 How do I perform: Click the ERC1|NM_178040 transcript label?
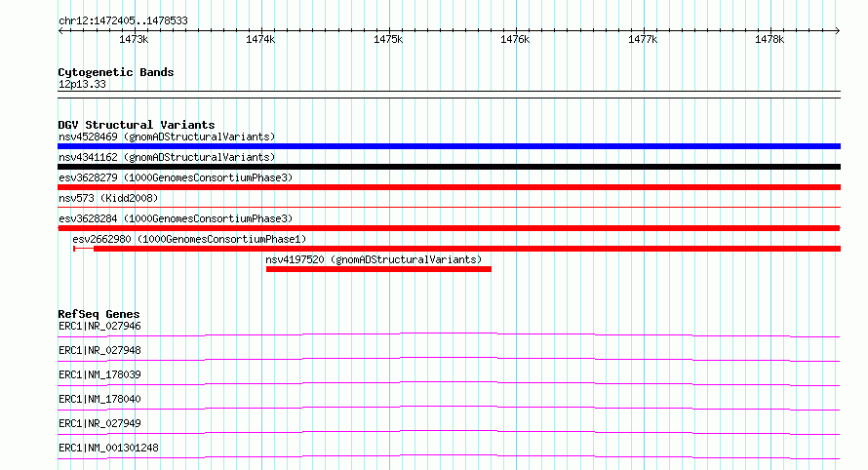(x=99, y=399)
